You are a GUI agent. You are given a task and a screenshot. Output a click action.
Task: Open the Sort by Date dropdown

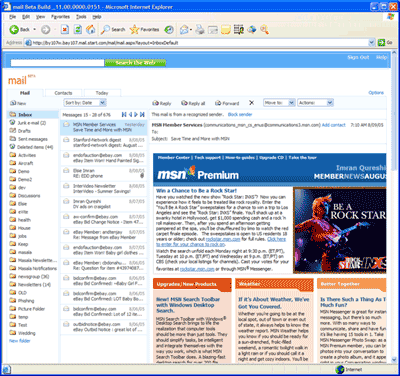pos(85,103)
